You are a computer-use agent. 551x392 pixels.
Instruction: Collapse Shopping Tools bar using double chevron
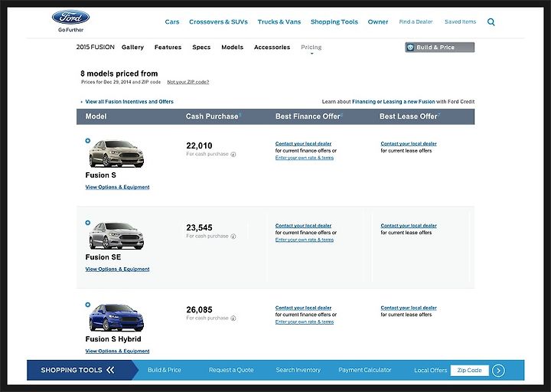[110, 370]
